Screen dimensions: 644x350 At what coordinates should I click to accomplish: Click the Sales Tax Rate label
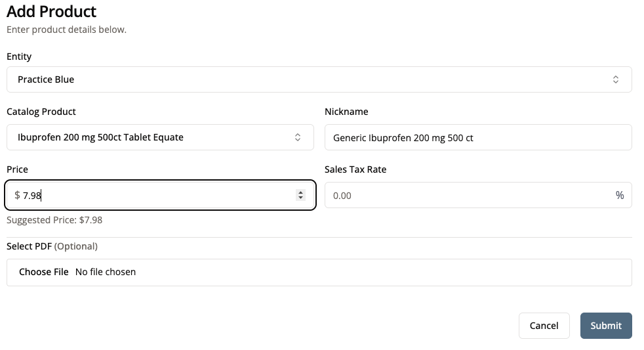pyautogui.click(x=355, y=169)
